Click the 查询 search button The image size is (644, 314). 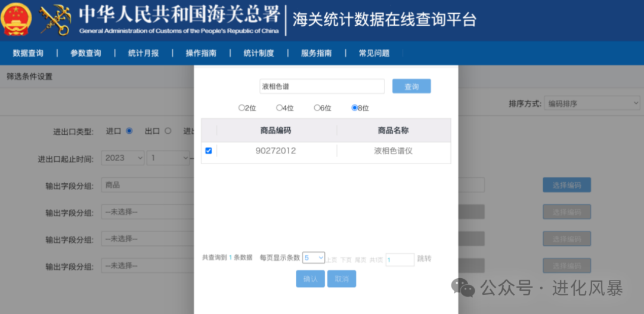[x=411, y=87]
